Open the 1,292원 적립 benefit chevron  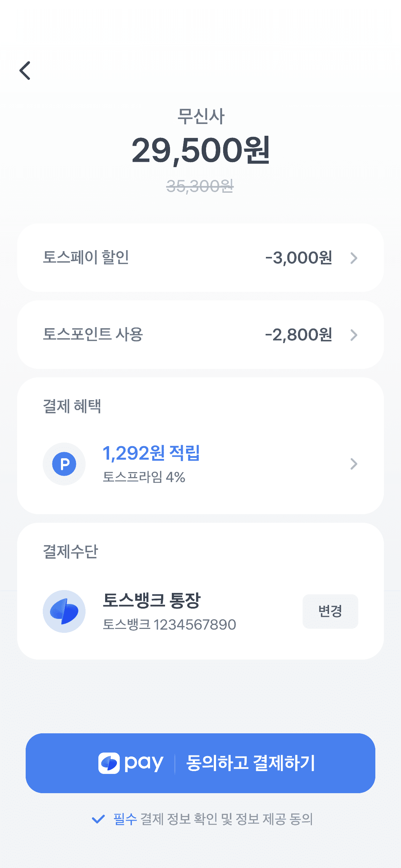pos(354,464)
